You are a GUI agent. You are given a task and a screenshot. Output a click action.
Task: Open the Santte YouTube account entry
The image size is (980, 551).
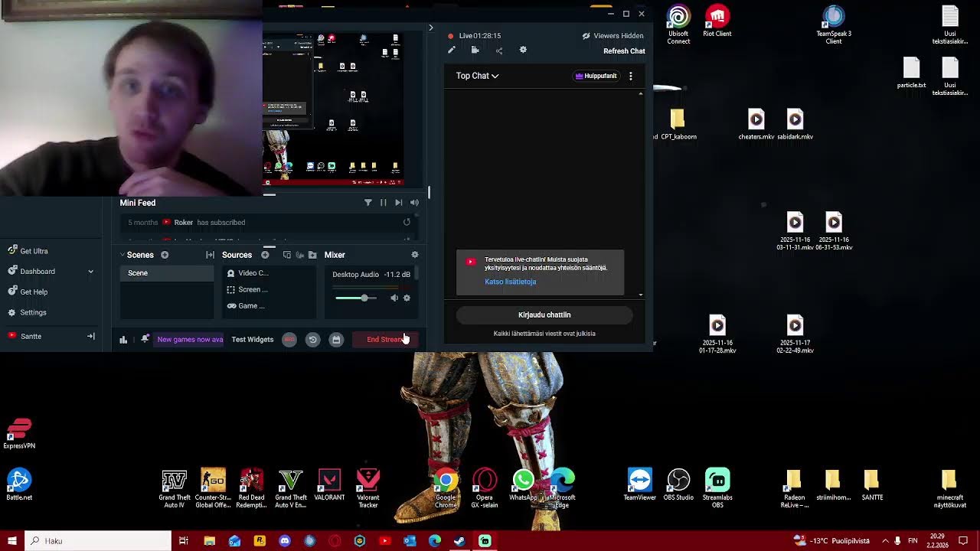coord(24,336)
